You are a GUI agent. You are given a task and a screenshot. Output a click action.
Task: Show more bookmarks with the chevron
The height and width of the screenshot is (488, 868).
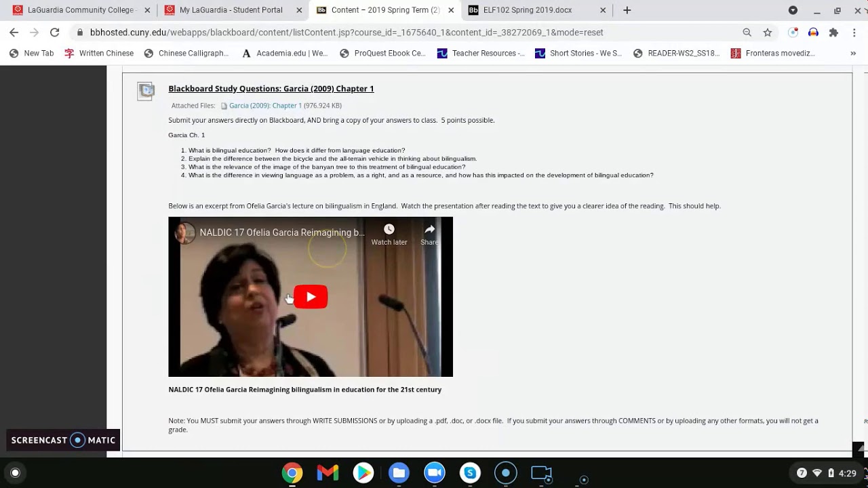pyautogui.click(x=853, y=54)
